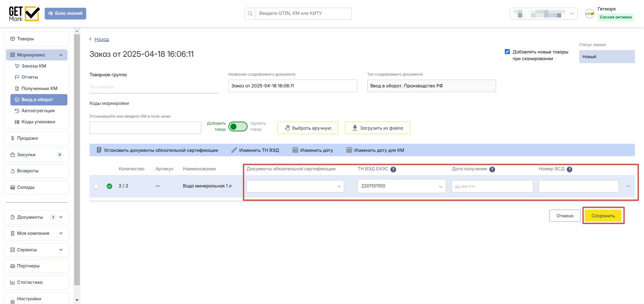Open the ТН ВЭД ЕАЭС 2201101100 dropdown
The width and height of the screenshot is (644, 304).
(401, 186)
